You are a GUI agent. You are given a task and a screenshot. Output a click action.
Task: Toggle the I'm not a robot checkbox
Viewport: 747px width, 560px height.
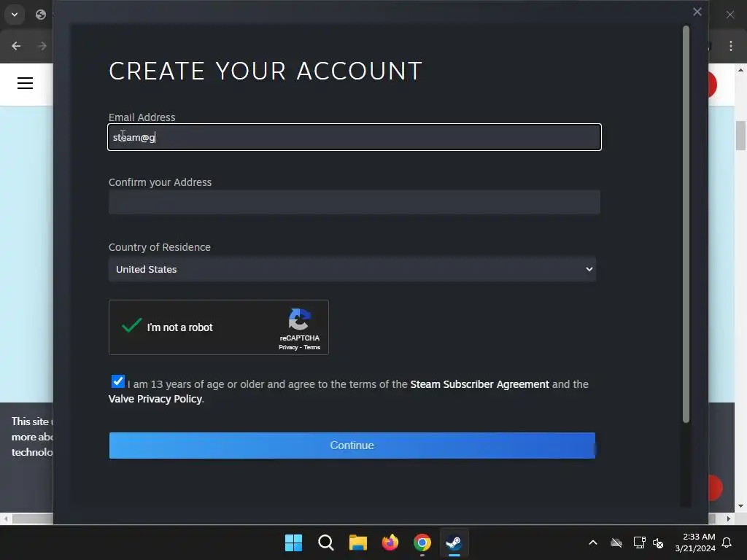tap(131, 326)
